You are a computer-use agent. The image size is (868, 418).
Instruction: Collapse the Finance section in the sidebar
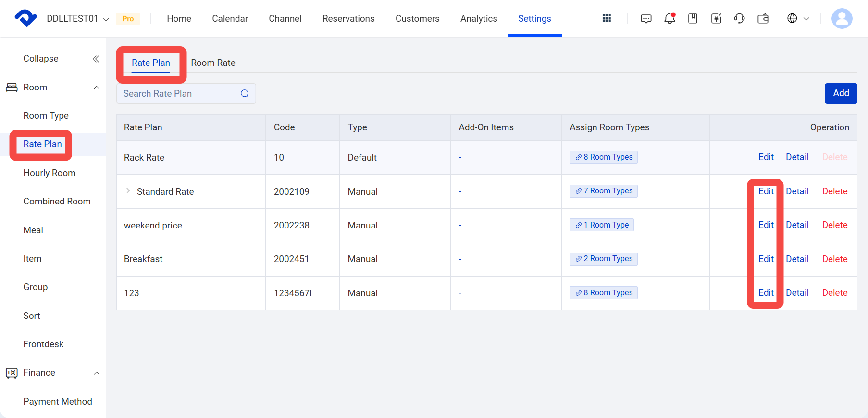[97, 373]
